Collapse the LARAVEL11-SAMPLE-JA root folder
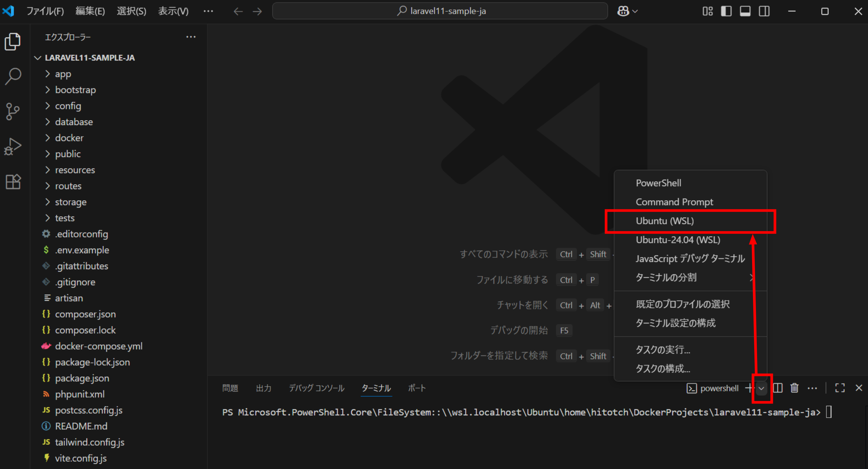Image resolution: width=868 pixels, height=469 pixels. 89,58
